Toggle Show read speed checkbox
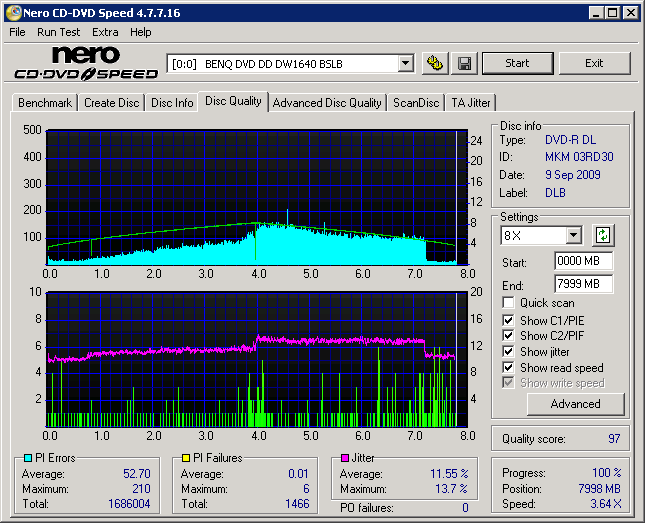 (509, 368)
